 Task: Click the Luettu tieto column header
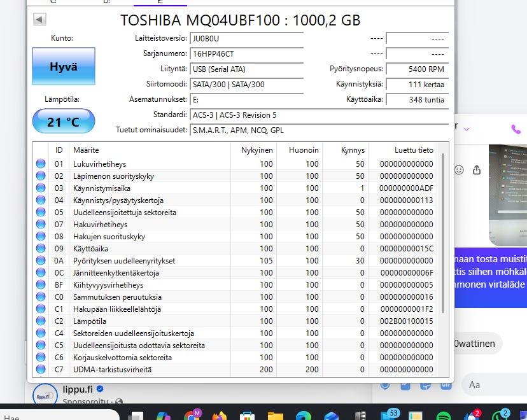(403, 150)
